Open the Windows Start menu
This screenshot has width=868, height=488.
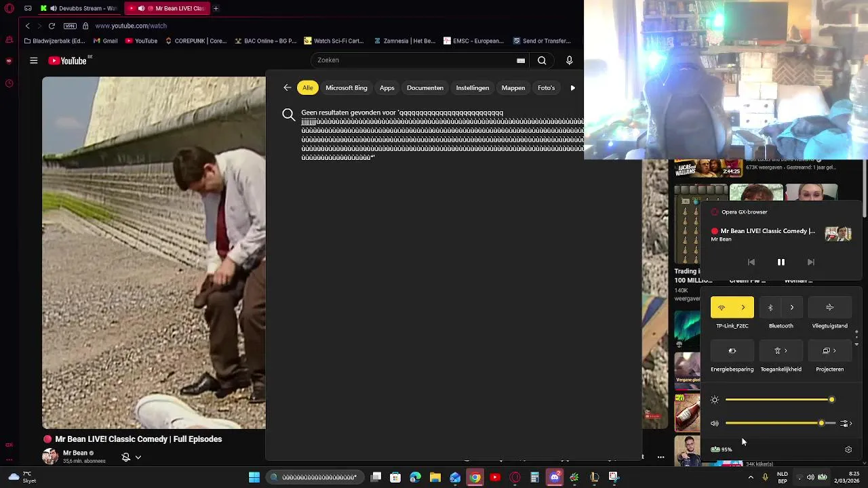[x=254, y=477]
